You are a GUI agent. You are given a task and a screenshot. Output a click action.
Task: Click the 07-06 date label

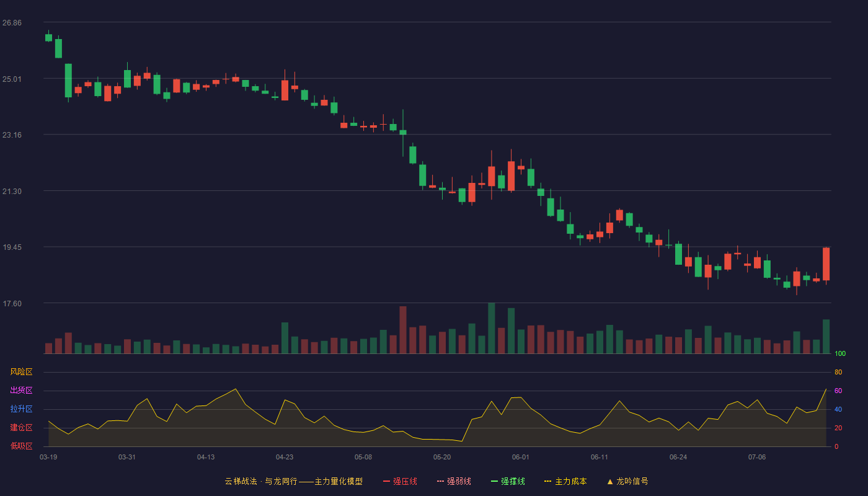pos(757,457)
